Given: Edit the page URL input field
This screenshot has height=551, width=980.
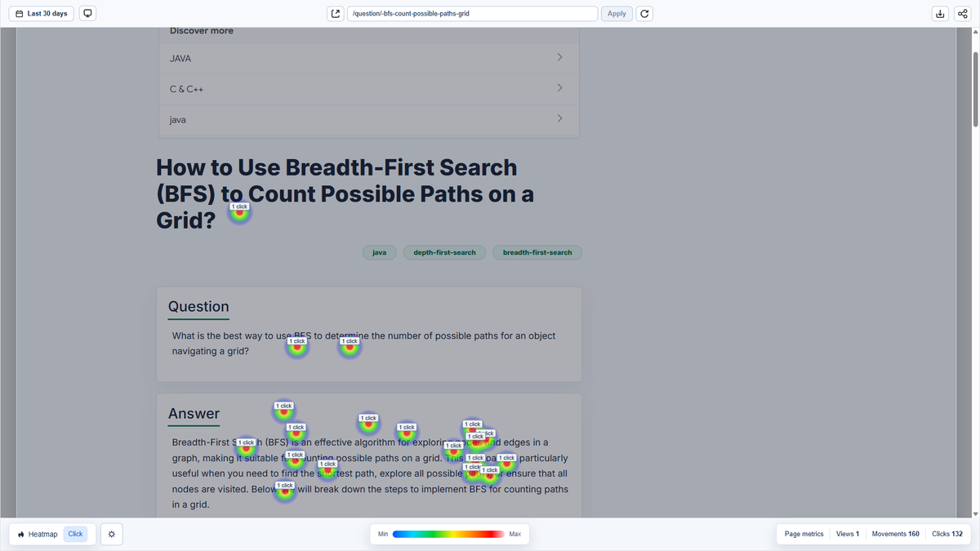Looking at the screenshot, I should coord(472,13).
